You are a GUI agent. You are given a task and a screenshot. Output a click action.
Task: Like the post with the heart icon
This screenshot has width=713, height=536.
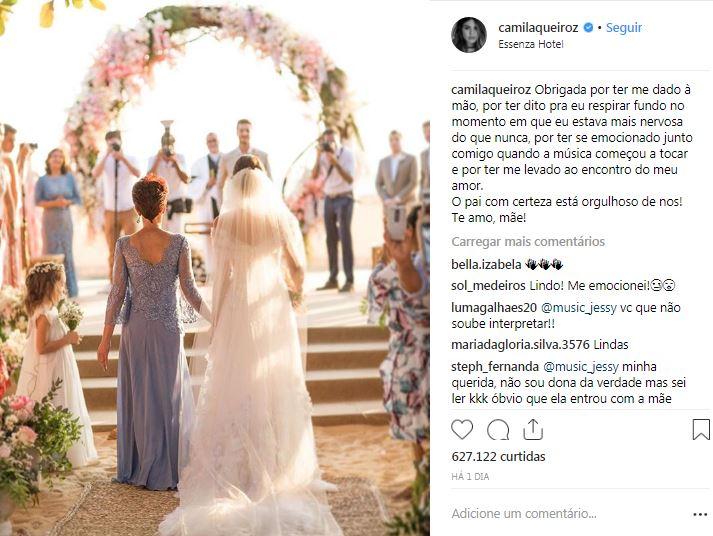462,430
